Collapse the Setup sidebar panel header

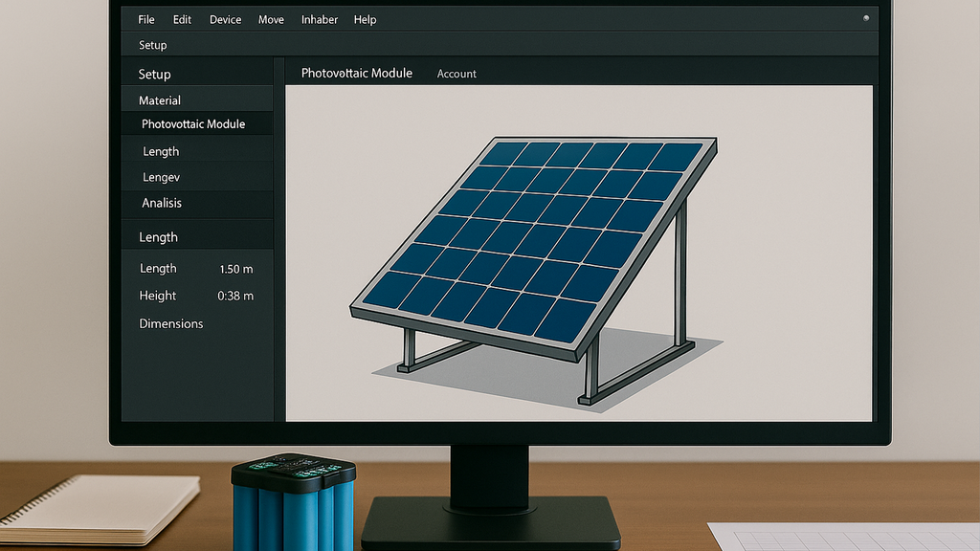tap(154, 75)
